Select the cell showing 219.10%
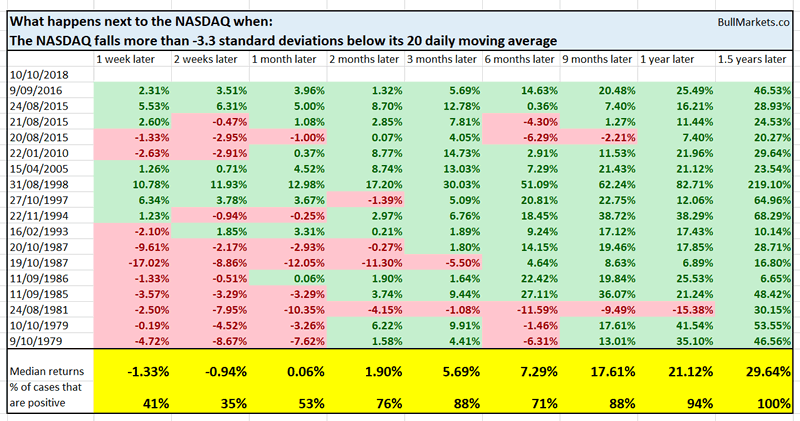 [x=768, y=187]
